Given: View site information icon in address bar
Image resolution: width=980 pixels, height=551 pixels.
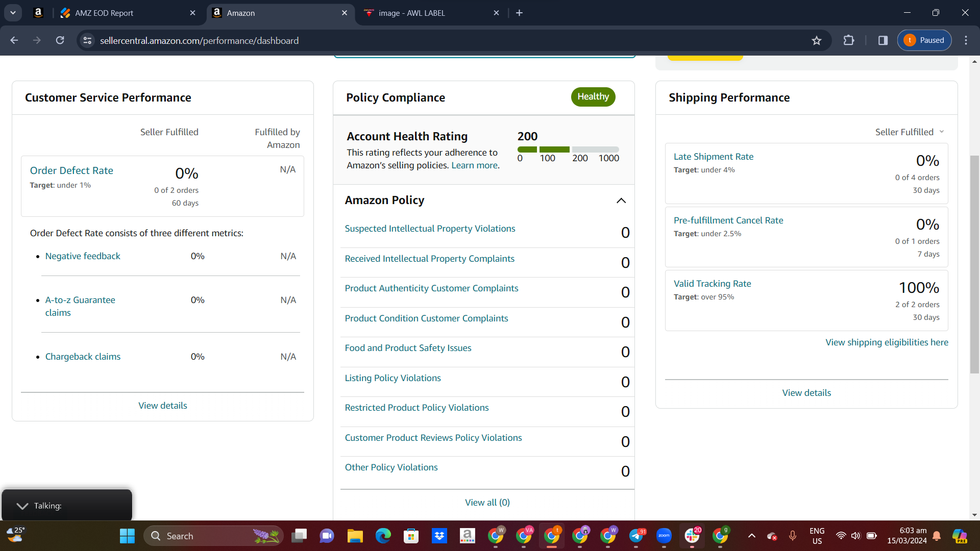Looking at the screenshot, I should tap(88, 40).
